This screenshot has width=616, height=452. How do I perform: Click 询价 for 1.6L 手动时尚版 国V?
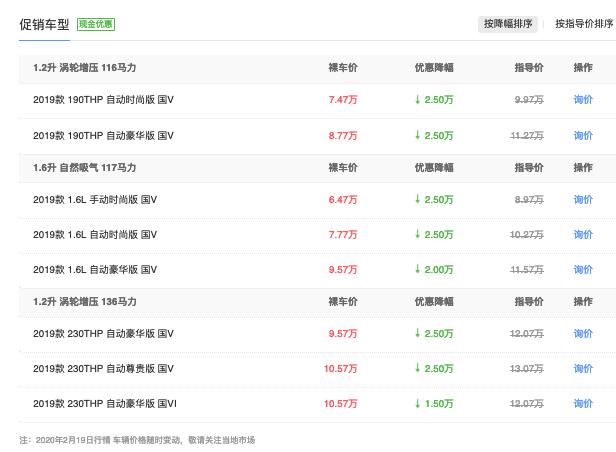(x=583, y=200)
